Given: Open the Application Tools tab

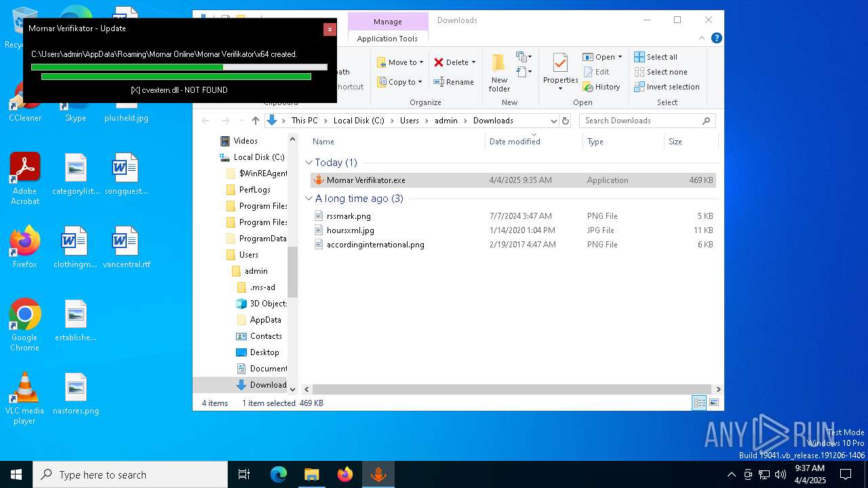Looking at the screenshot, I should point(388,39).
